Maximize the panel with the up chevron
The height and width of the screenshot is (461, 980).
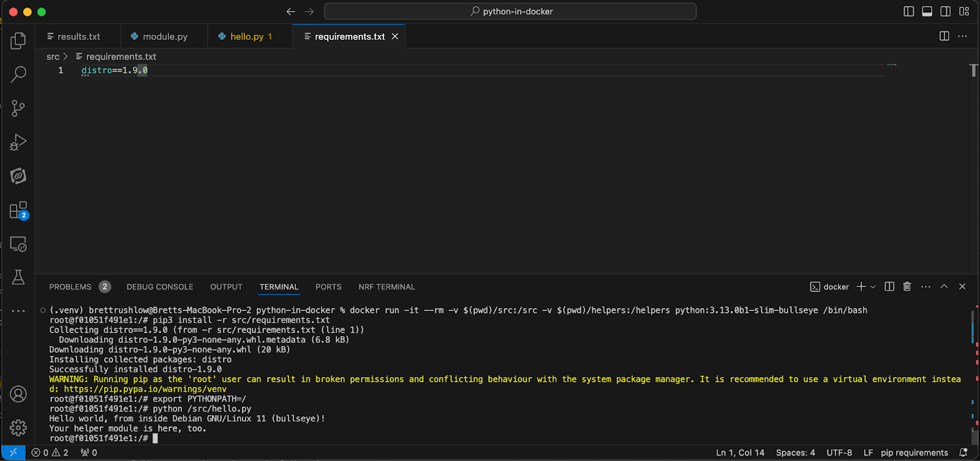(944, 287)
